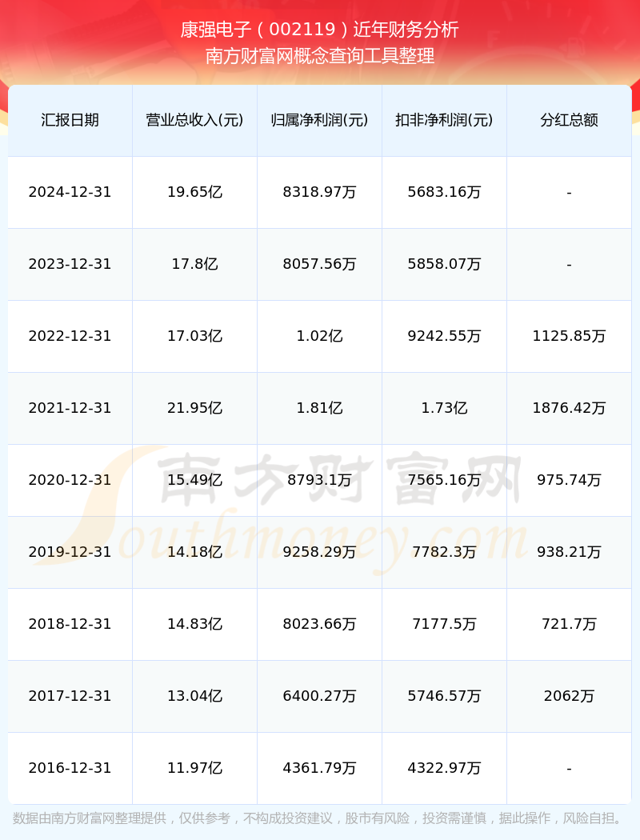Screen dimensions: 640x840
Task: Click the net profit value 8057.56万
Action: pos(320,264)
